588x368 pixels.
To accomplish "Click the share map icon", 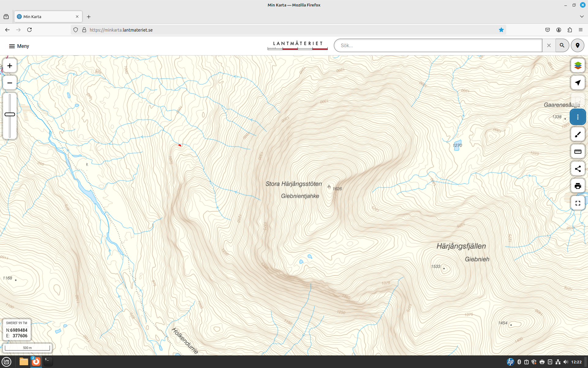I will tap(578, 169).
